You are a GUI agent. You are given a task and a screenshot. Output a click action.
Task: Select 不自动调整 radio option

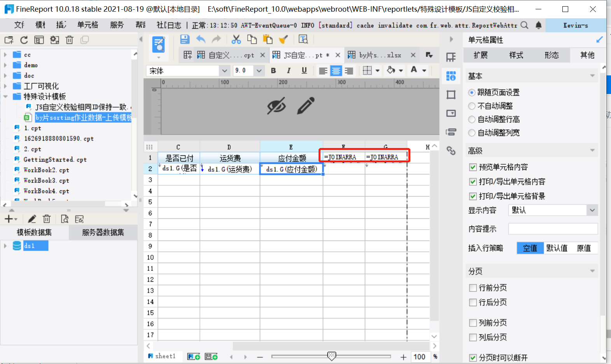pyautogui.click(x=472, y=106)
